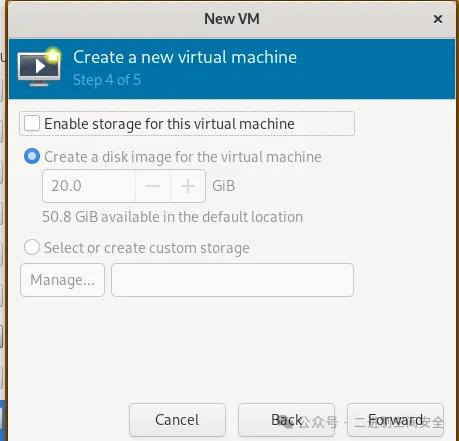The width and height of the screenshot is (459, 441).
Task: Choose Select or create custom storage
Action: point(32,247)
